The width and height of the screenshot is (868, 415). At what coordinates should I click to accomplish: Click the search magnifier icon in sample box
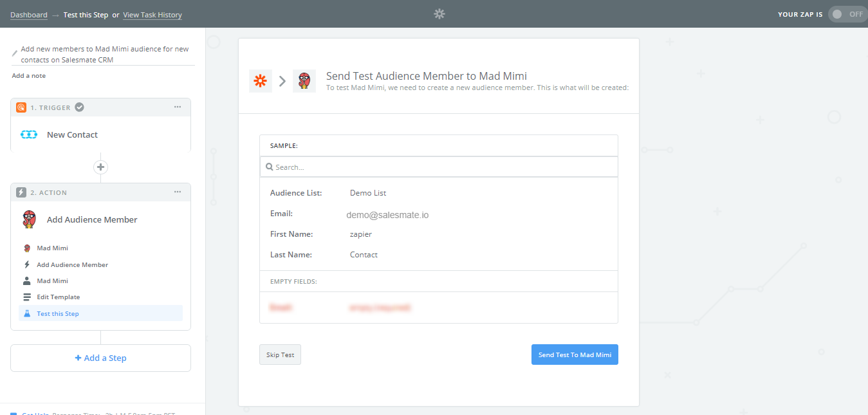268,167
